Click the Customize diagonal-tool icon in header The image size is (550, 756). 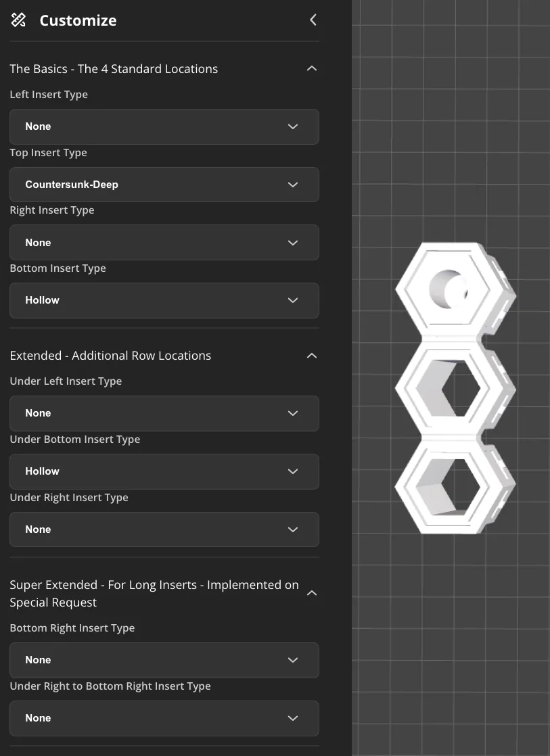18,20
